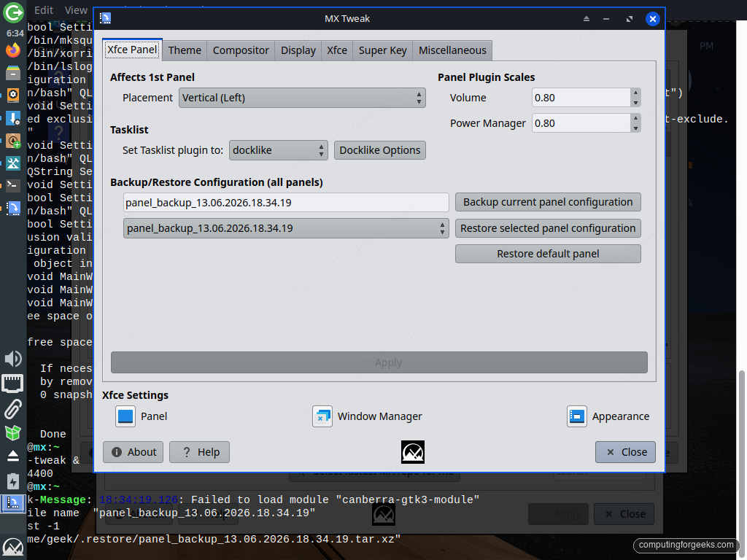This screenshot has height=560, width=747.
Task: Open the package installer icon with green plus
Action: pyautogui.click(x=13, y=141)
